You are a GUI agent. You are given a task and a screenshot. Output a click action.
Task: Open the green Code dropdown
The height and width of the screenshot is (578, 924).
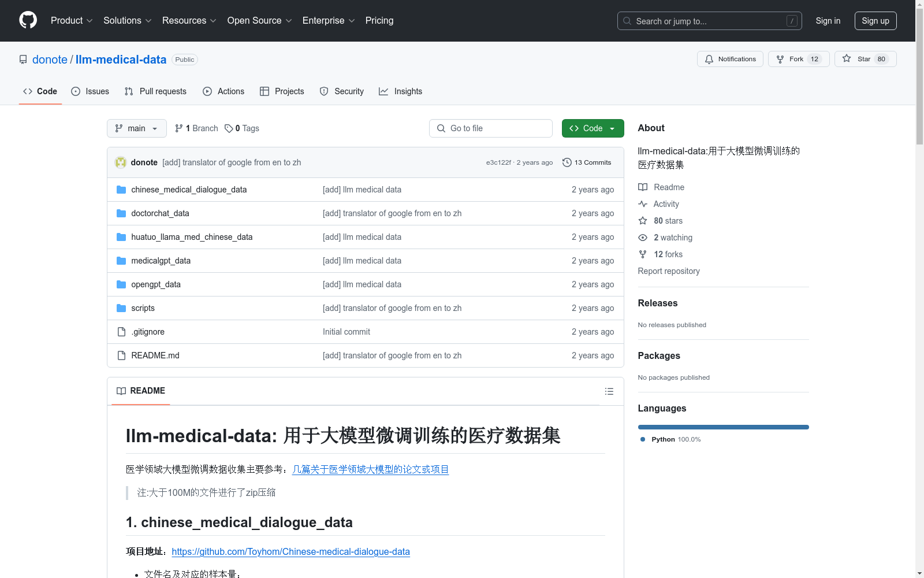(593, 128)
